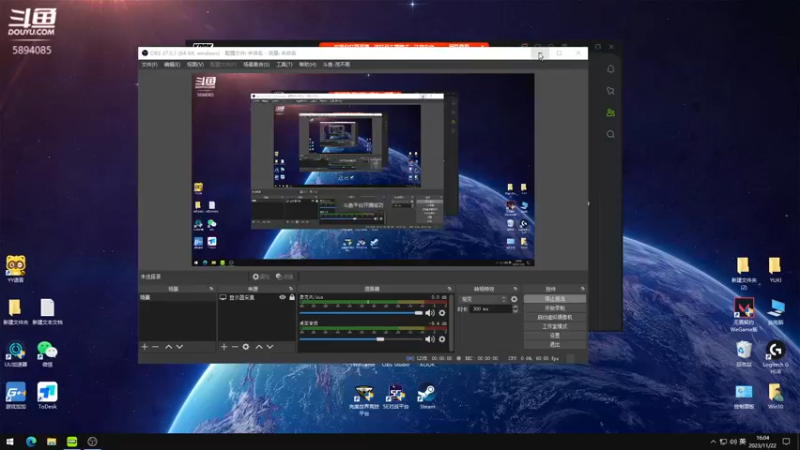
Task: Open the 微信 WeChat desktop icon
Action: (47, 354)
